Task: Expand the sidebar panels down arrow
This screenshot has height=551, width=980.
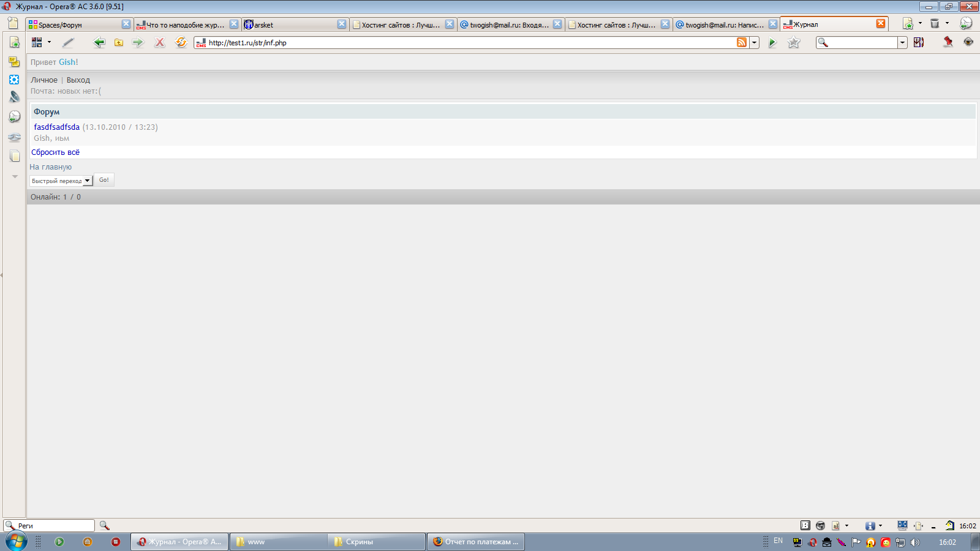Action: click(15, 176)
